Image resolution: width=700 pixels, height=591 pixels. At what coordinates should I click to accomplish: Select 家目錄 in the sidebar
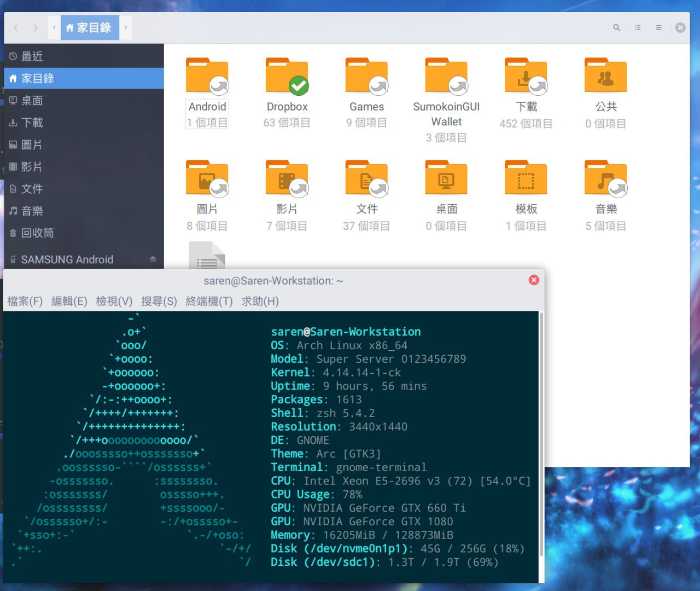click(84, 78)
